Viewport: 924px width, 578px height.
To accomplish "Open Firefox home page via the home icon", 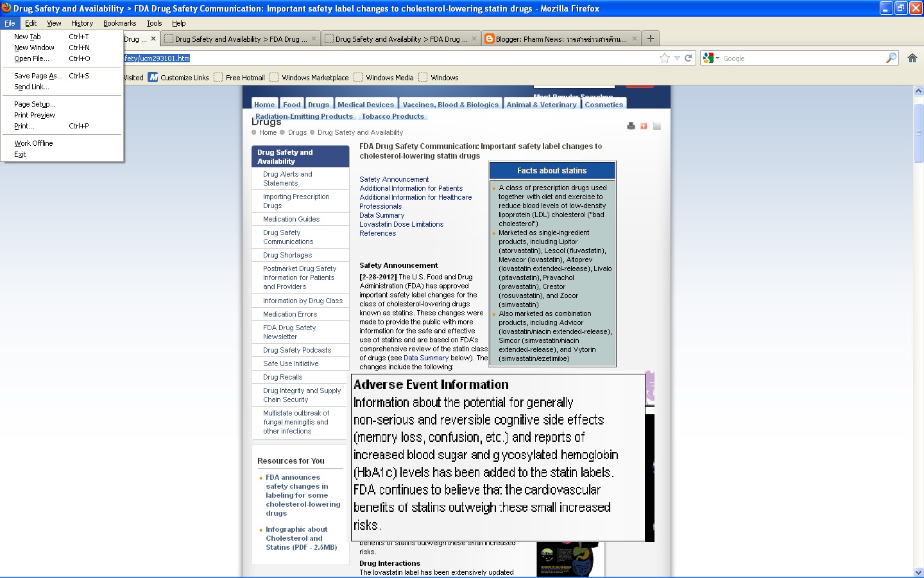I will point(912,57).
